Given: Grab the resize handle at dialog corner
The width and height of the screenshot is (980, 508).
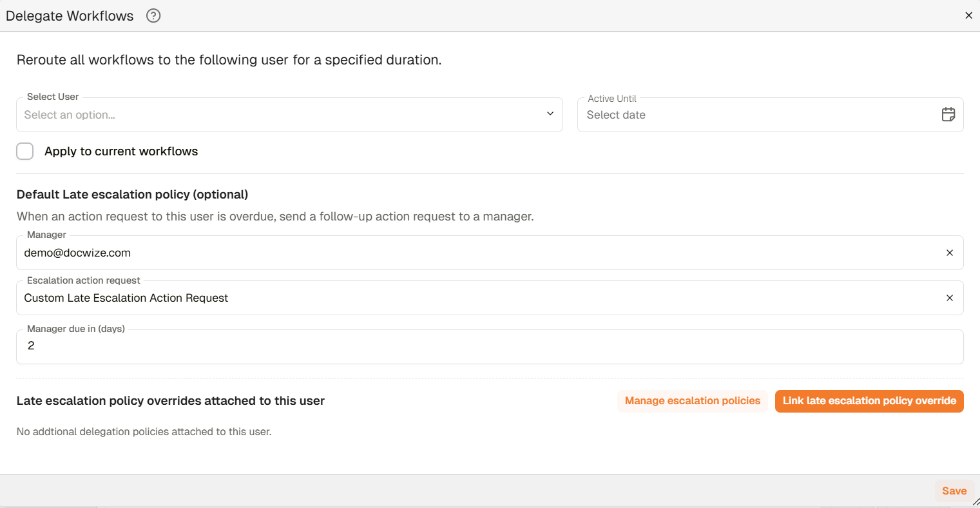Looking at the screenshot, I should 975,502.
